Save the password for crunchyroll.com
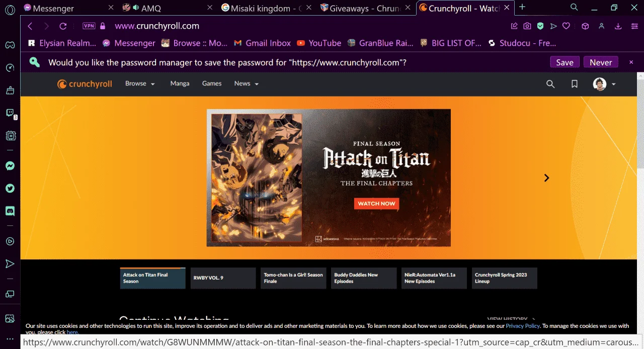 point(565,62)
